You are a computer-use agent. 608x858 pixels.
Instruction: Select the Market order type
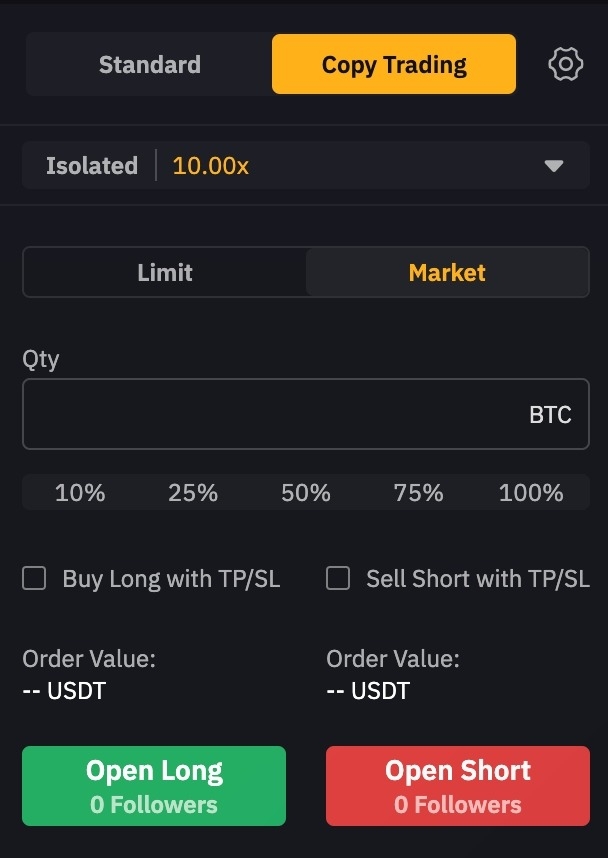pyautogui.click(x=446, y=272)
